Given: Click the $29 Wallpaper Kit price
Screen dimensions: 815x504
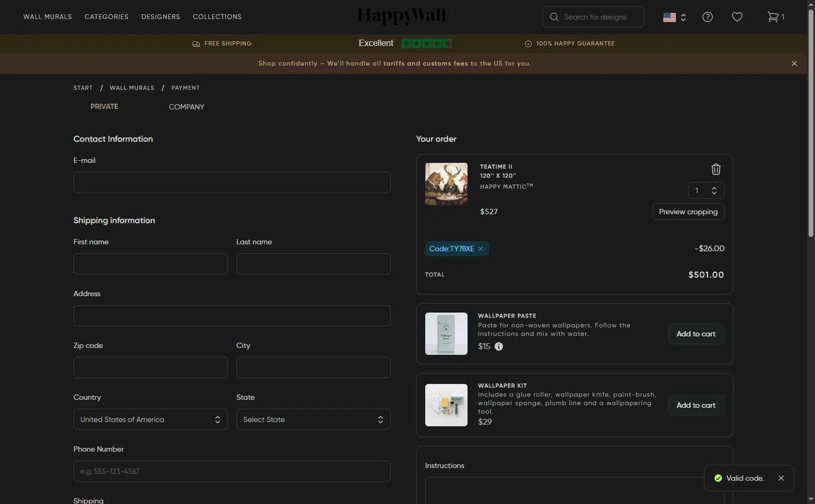Looking at the screenshot, I should (485, 422).
